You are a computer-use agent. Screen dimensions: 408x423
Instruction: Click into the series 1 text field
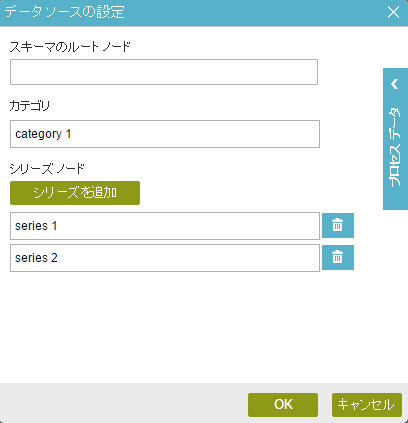165,226
